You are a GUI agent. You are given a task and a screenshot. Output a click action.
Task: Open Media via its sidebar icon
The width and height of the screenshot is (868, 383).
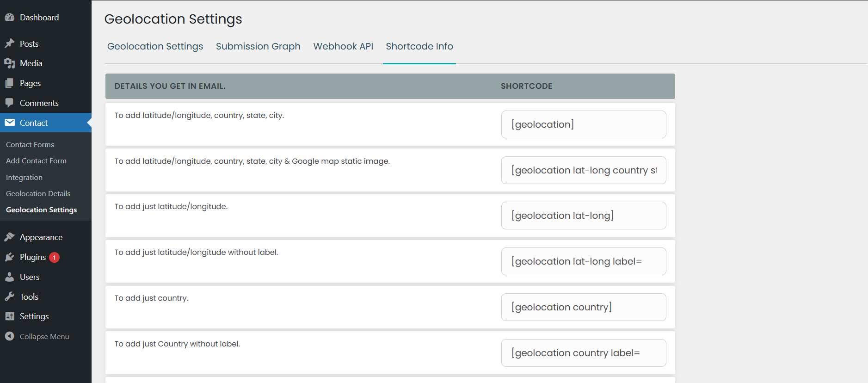[x=10, y=63]
